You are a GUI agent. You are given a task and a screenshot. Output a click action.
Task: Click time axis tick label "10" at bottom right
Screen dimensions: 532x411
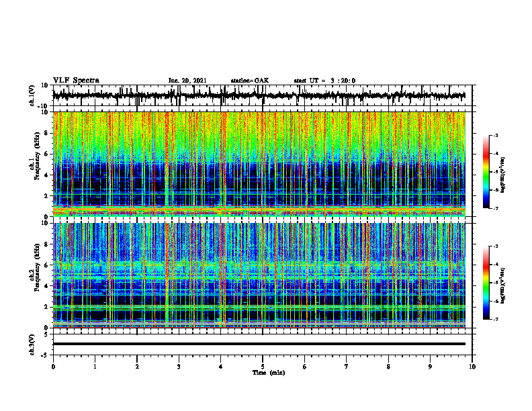click(x=472, y=367)
